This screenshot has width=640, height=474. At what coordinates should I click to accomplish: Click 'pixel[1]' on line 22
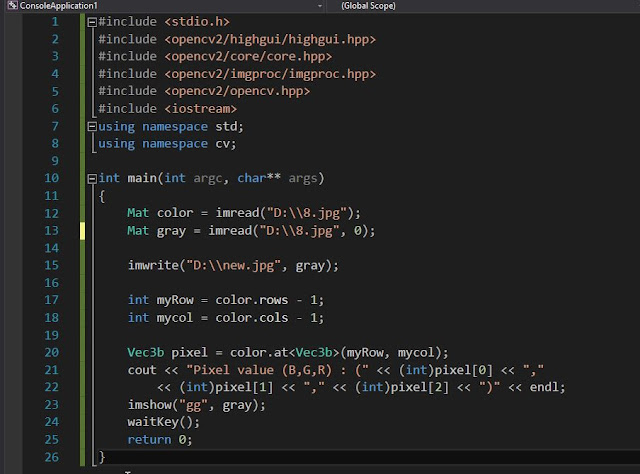(x=244, y=387)
